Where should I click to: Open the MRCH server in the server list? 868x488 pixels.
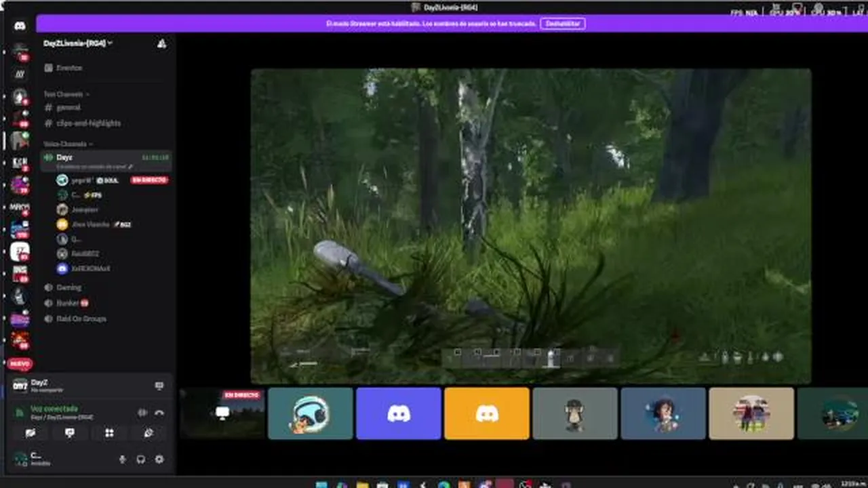pyautogui.click(x=20, y=207)
